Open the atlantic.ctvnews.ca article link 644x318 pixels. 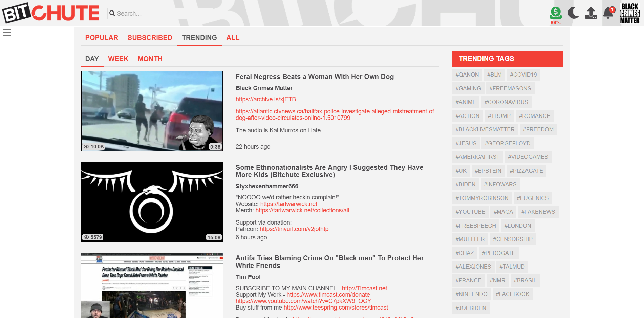click(336, 114)
